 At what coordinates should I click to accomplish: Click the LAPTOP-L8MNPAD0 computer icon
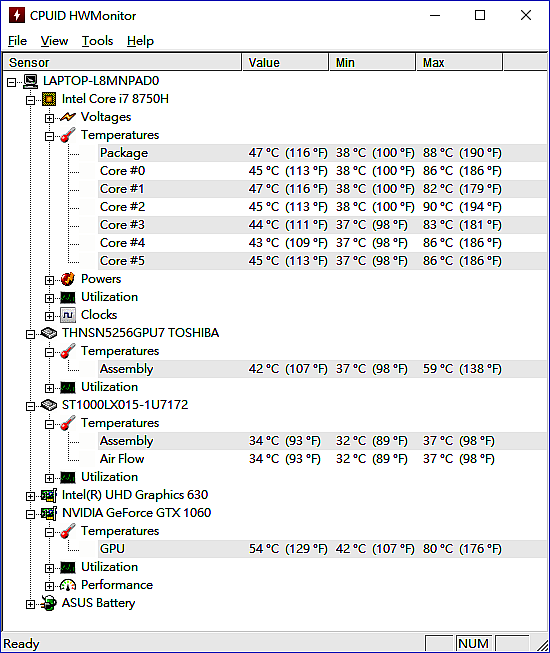(x=30, y=81)
